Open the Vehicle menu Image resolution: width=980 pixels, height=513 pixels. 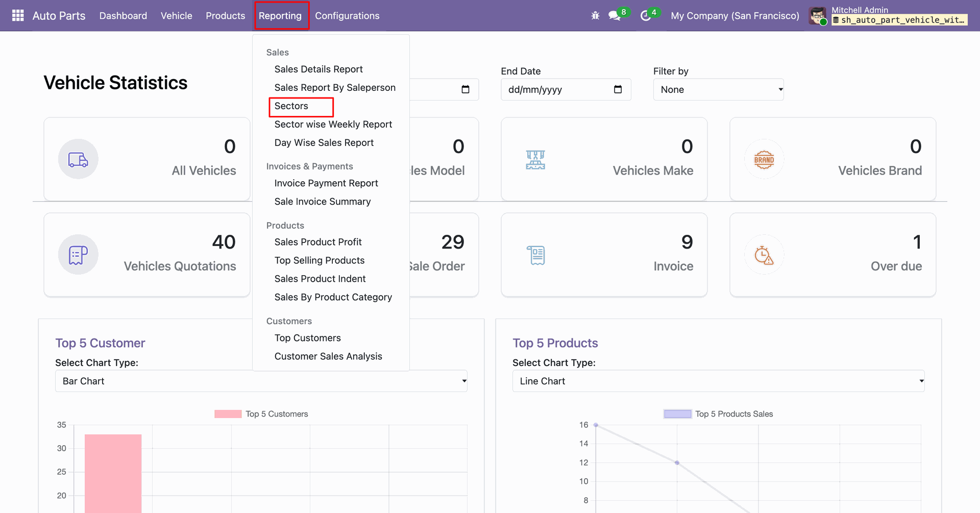[x=177, y=16]
